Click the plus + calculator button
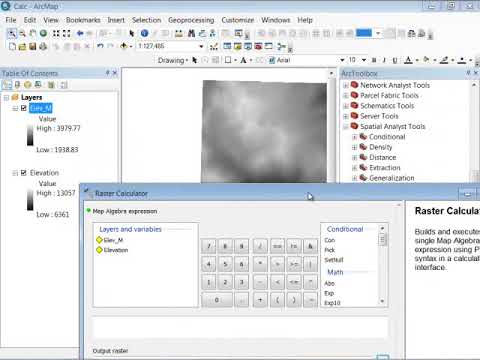 click(260, 300)
